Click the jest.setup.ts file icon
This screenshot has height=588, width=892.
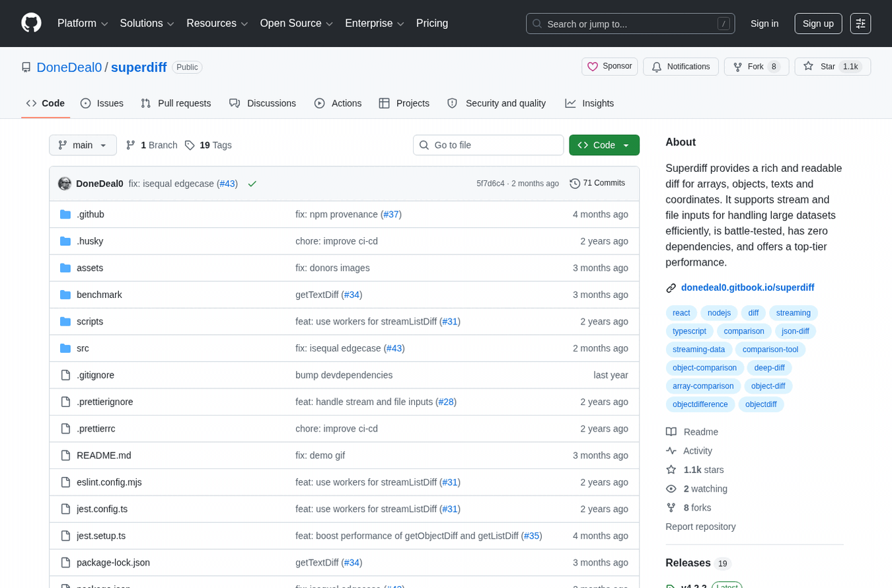click(65, 536)
